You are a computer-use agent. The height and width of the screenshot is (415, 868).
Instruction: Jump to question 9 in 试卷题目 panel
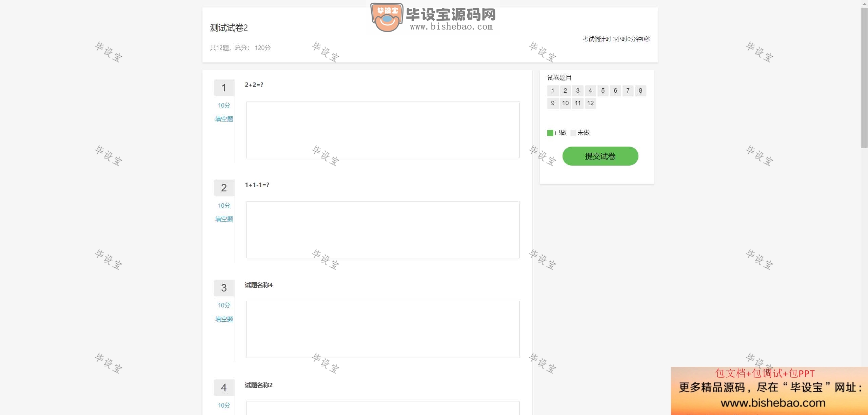tap(553, 103)
